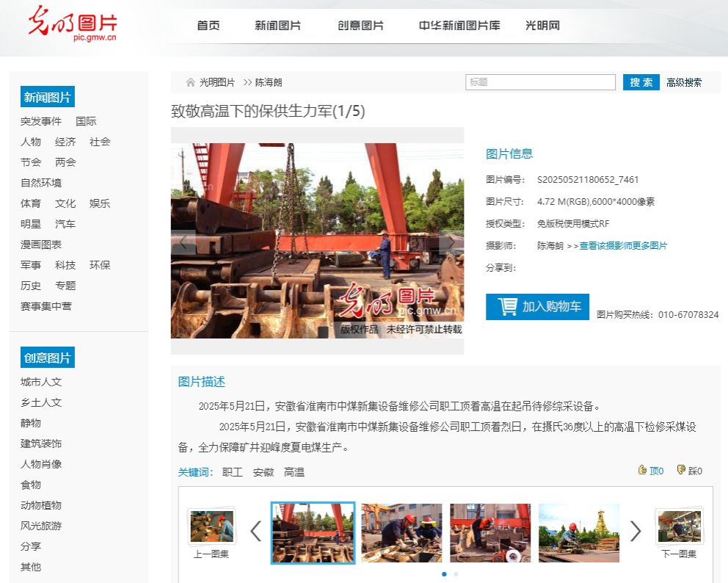Click 光明图片 in the breadcrumb
This screenshot has height=583, width=728.
(x=217, y=83)
